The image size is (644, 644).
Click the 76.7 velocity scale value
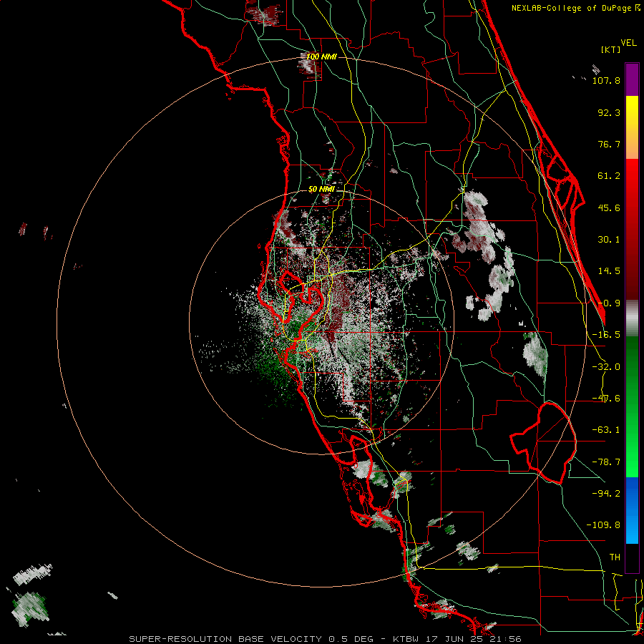point(609,144)
